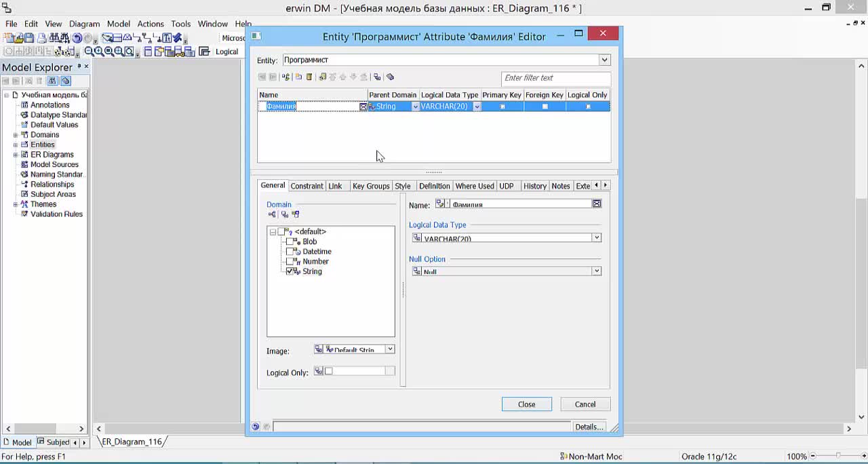Click the Open model folder icon

tap(19, 38)
